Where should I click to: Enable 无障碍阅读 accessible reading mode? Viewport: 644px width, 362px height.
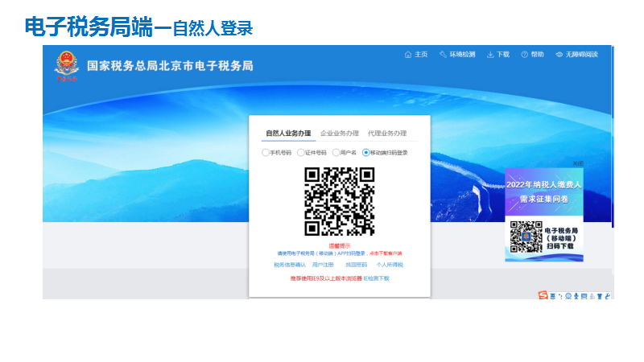577,55
